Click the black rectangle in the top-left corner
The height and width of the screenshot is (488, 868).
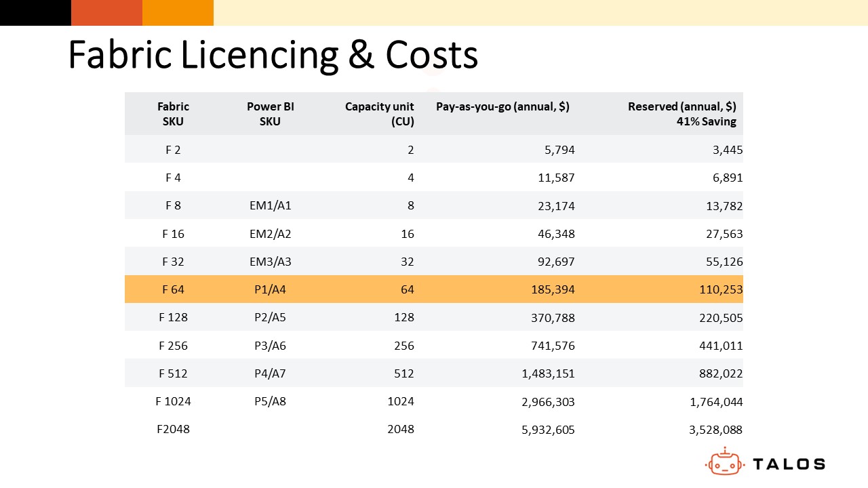(35, 12)
